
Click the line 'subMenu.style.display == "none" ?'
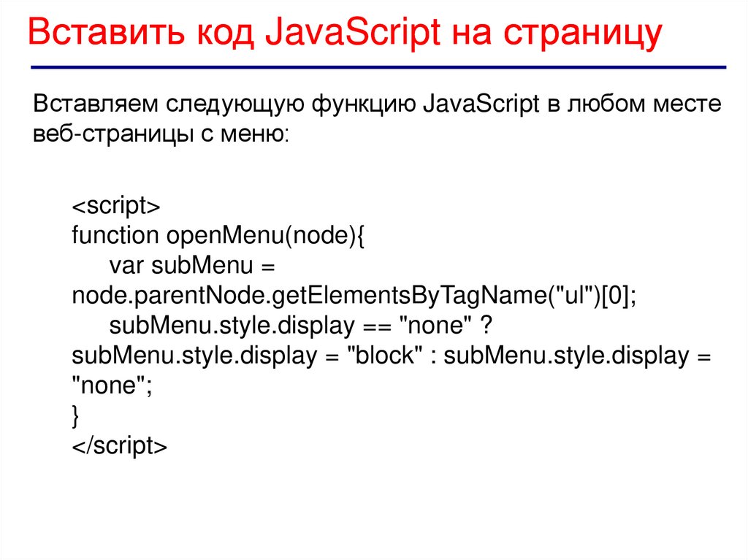[300, 326]
